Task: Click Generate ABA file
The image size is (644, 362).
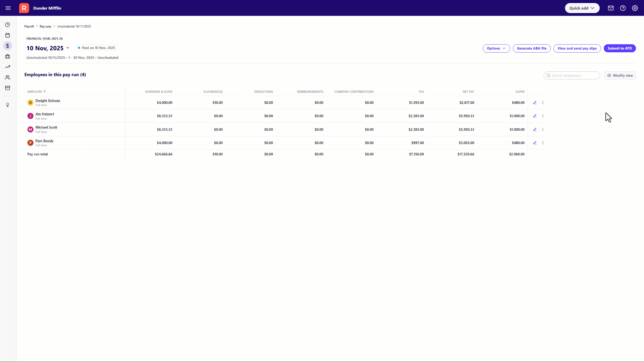Action: 532,48
